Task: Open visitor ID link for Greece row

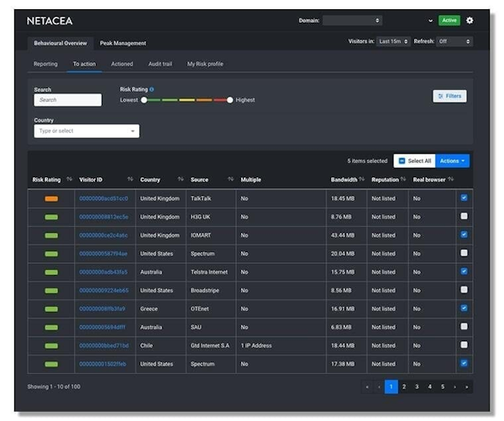Action: 102,308
